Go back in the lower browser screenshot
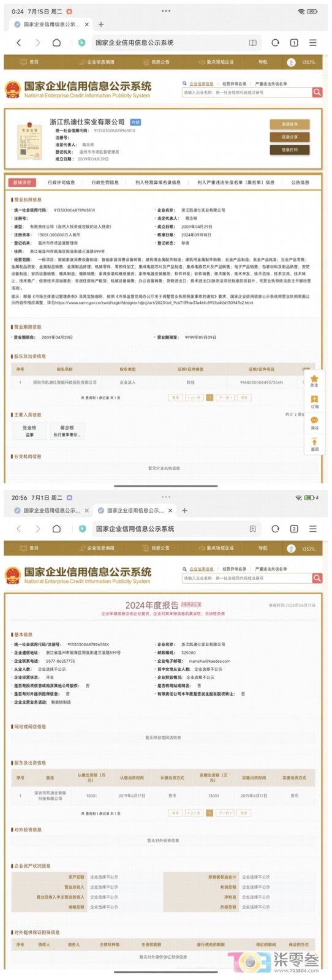 19,529
